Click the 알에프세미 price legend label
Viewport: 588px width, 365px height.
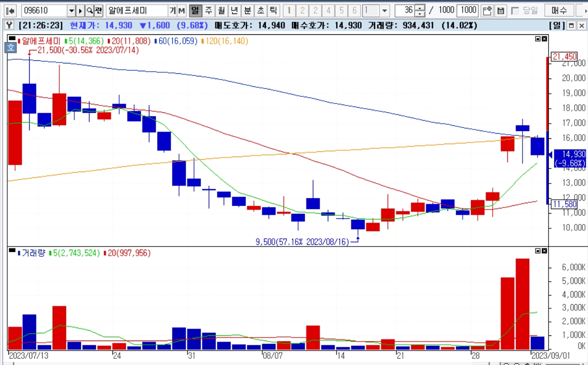point(41,41)
